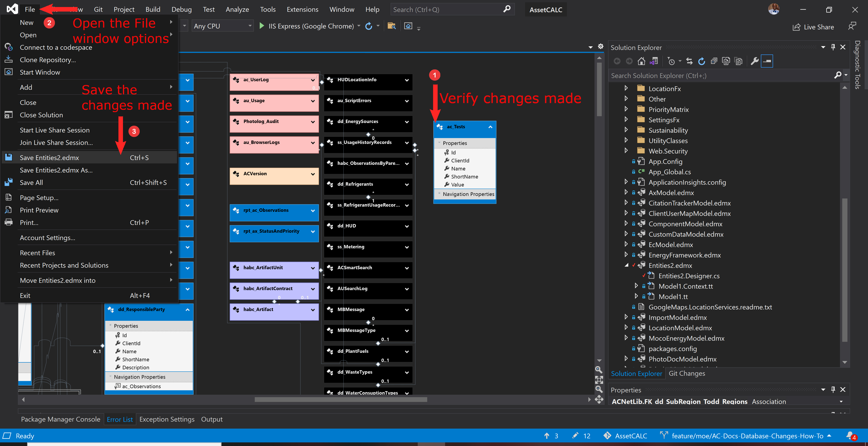
Task: Click the main search magnifier icon
Action: (x=507, y=9)
